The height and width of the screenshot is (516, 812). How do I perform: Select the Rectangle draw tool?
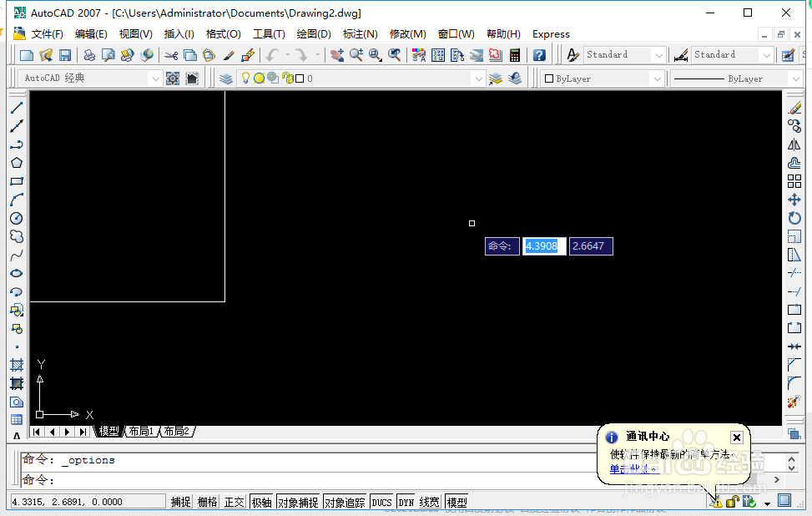pyautogui.click(x=17, y=181)
